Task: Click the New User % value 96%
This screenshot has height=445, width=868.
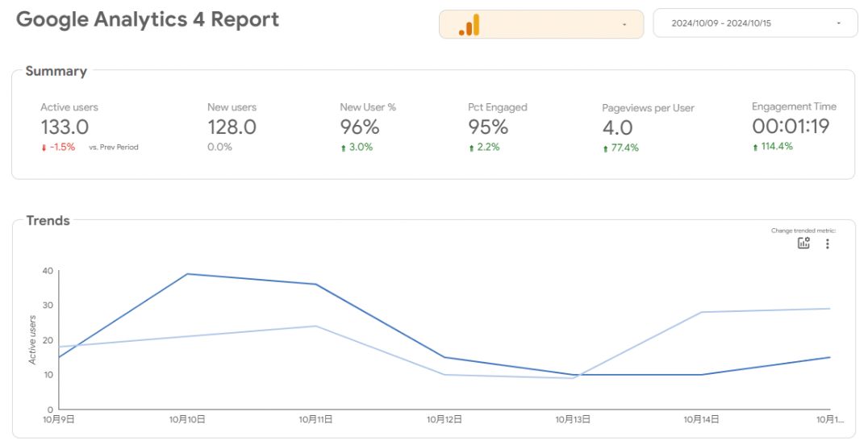Action: [359, 127]
